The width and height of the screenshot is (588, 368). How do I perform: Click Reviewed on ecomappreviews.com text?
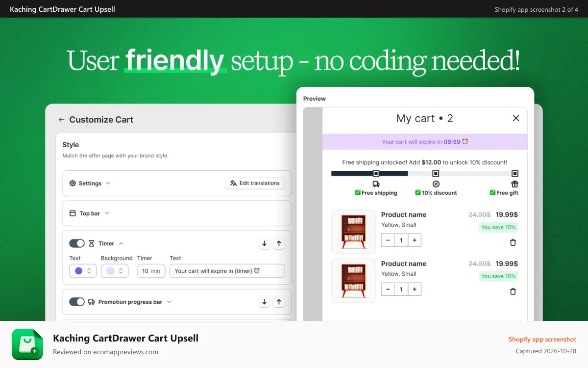pyautogui.click(x=105, y=352)
